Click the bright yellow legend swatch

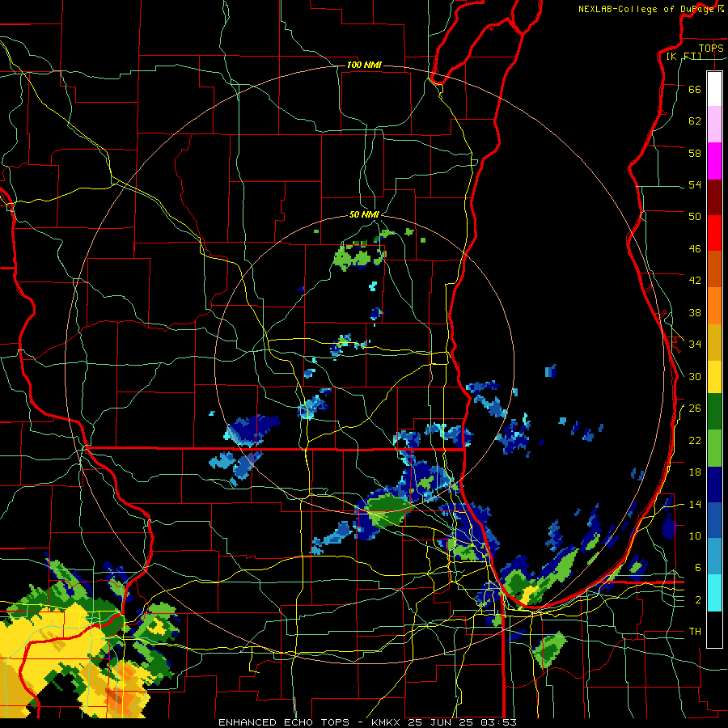pos(714,376)
